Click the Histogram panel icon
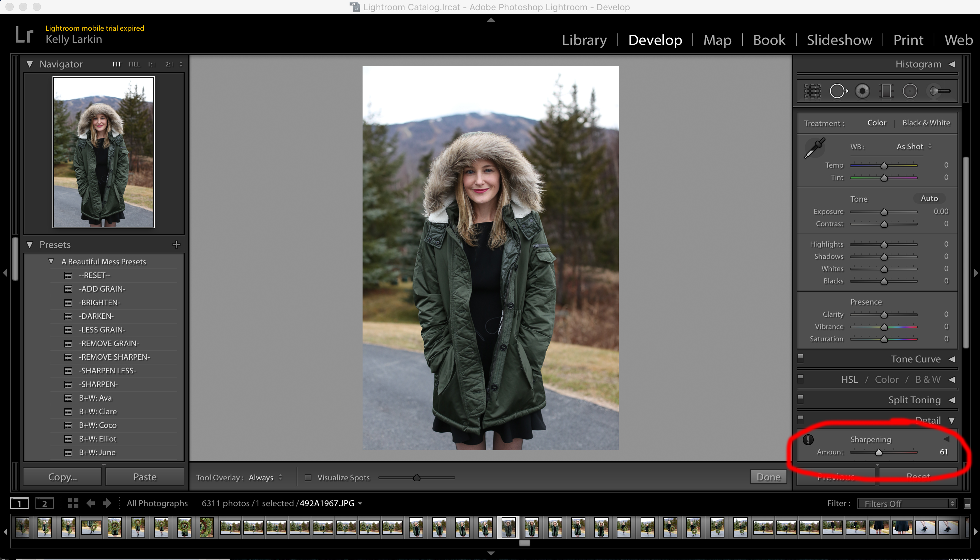The image size is (980, 560). tap(952, 64)
